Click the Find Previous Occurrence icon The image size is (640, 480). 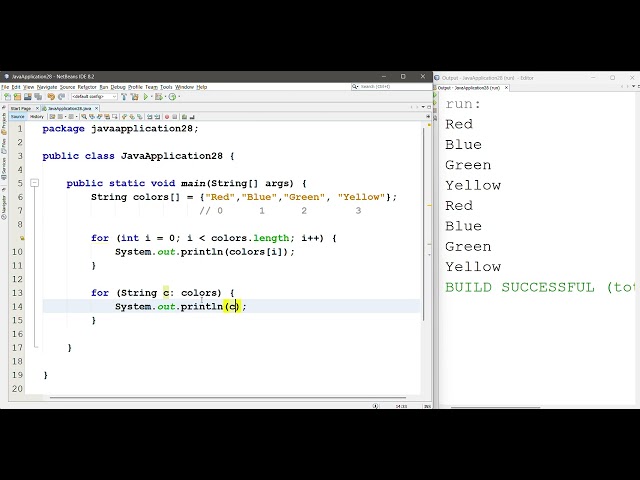pyautogui.click(x=92, y=117)
